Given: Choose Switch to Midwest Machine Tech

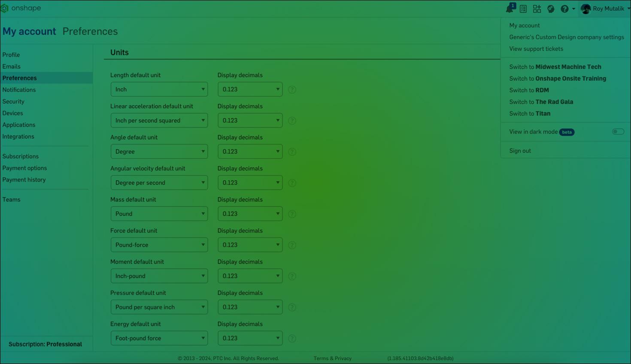Looking at the screenshot, I should (555, 67).
